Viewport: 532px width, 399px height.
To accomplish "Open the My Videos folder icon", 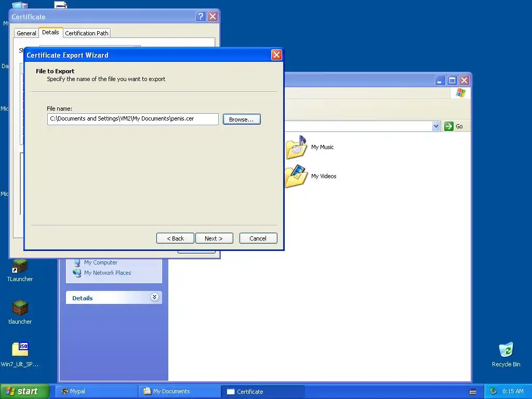I will point(296,176).
